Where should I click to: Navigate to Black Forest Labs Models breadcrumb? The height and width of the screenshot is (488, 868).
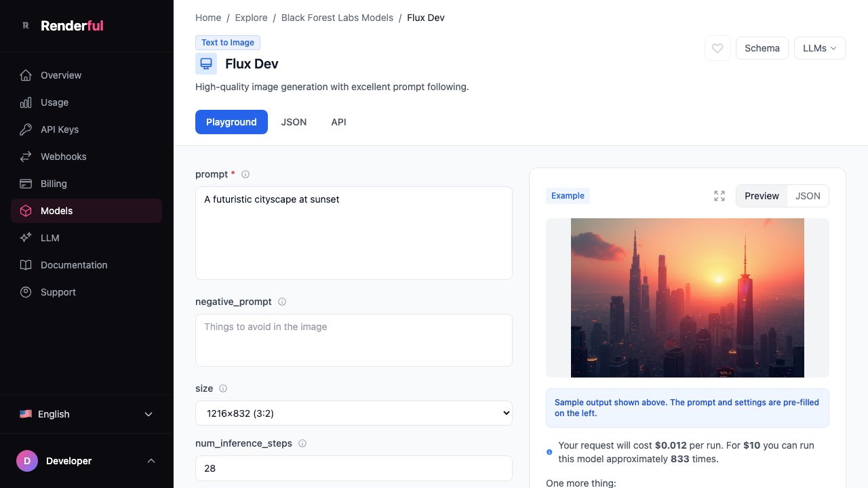pyautogui.click(x=337, y=18)
